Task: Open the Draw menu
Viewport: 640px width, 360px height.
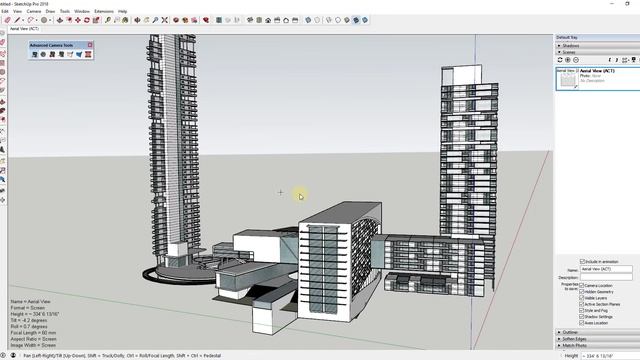Action: point(50,11)
